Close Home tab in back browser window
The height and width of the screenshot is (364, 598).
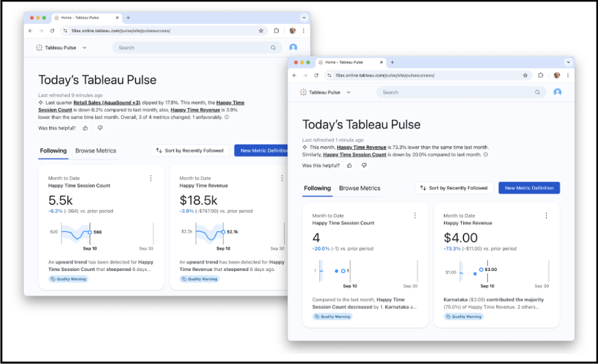(x=117, y=18)
